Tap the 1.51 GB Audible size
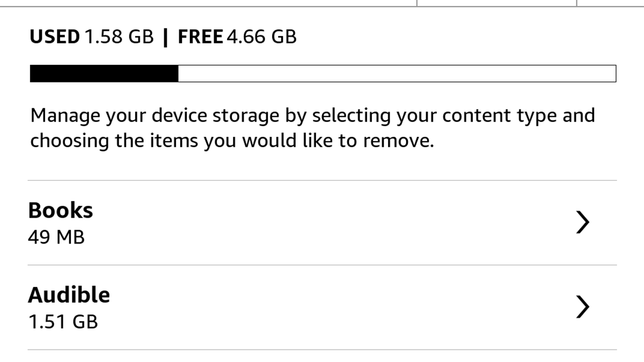This screenshot has height=362, width=644. 63,322
